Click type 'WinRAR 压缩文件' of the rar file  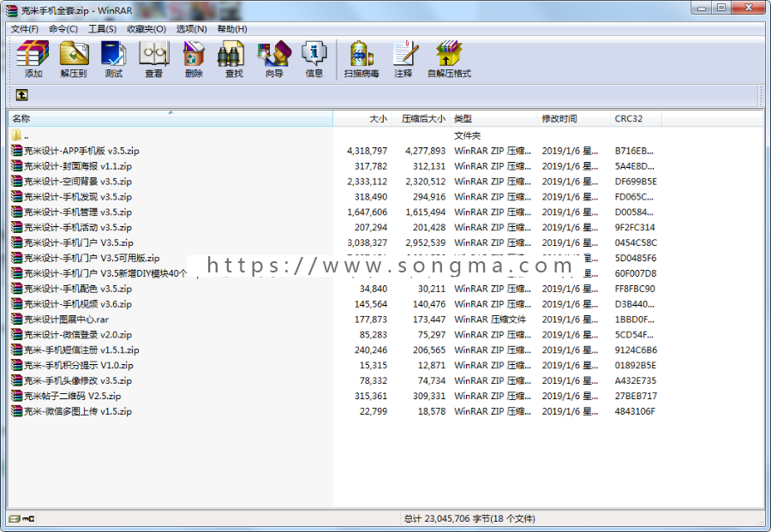(x=490, y=320)
